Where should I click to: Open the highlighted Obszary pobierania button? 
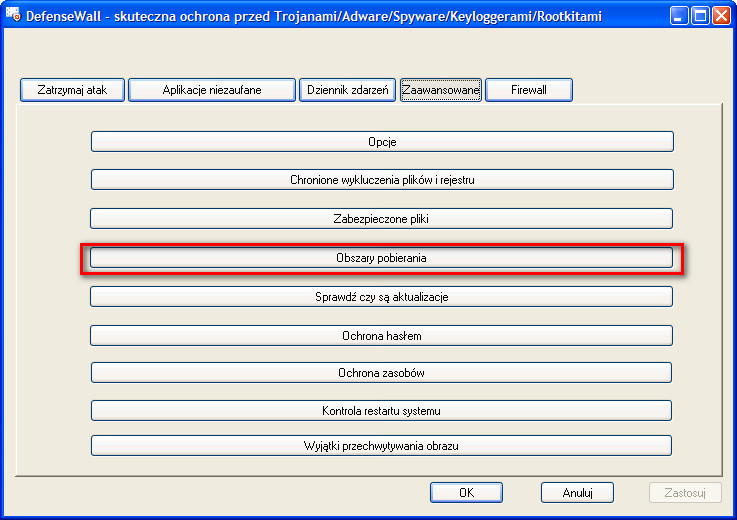tap(381, 258)
